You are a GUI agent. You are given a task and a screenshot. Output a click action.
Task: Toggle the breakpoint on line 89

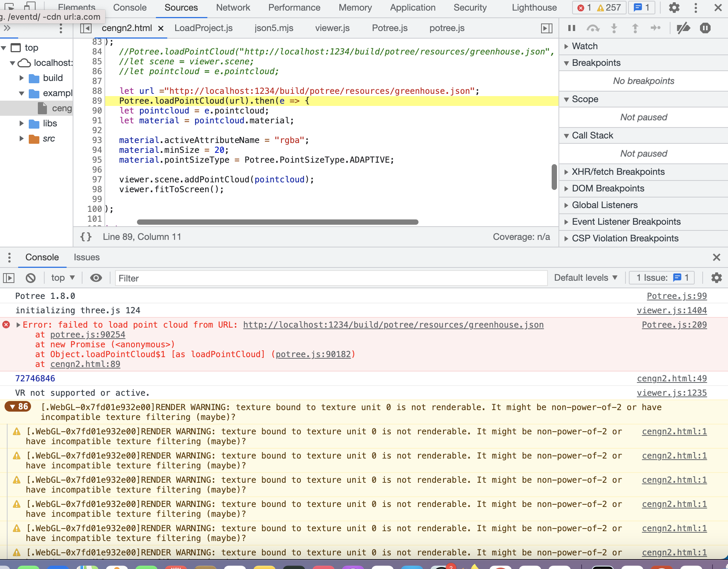(x=97, y=101)
